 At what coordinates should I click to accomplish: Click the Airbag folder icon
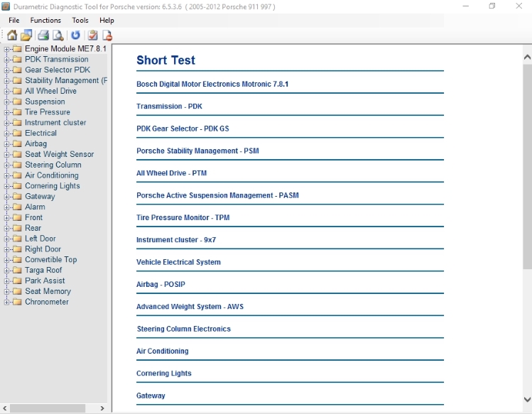(x=17, y=143)
